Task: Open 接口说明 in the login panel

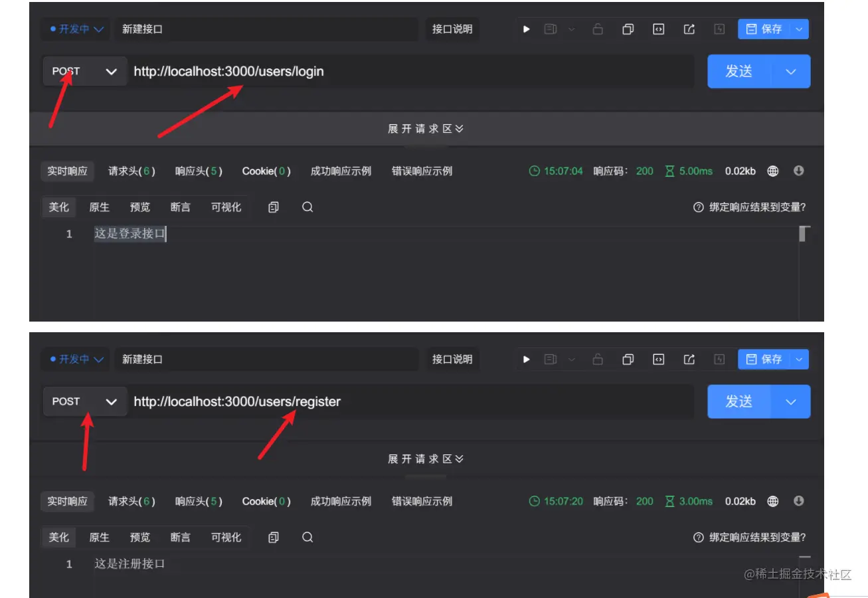Action: click(452, 29)
